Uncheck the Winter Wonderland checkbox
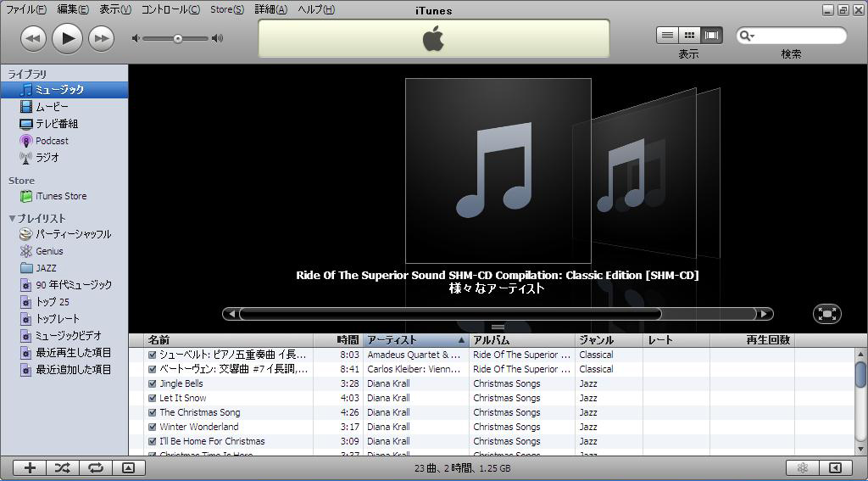This screenshot has height=481, width=868. tap(153, 427)
